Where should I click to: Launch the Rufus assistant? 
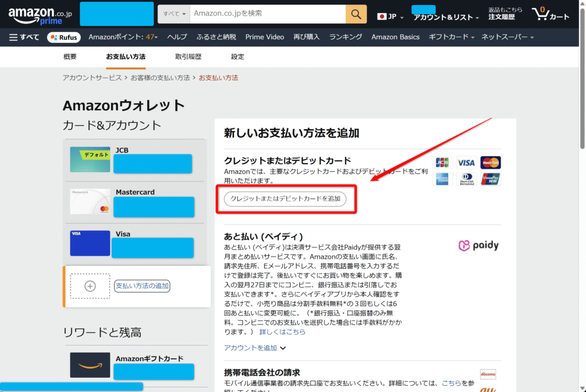[x=64, y=37]
